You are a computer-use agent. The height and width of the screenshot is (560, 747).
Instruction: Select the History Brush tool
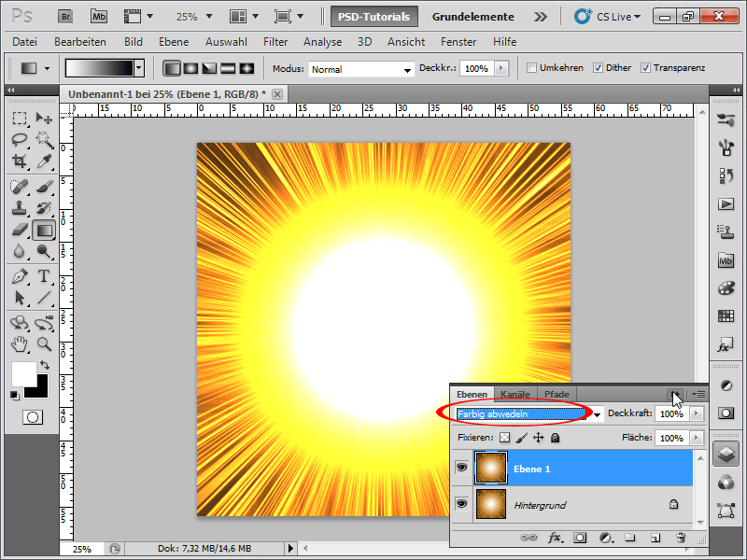44,208
